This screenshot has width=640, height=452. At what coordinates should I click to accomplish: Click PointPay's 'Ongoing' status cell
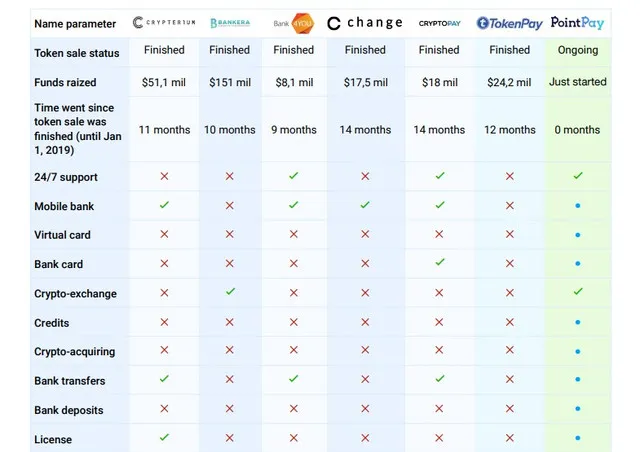click(578, 50)
